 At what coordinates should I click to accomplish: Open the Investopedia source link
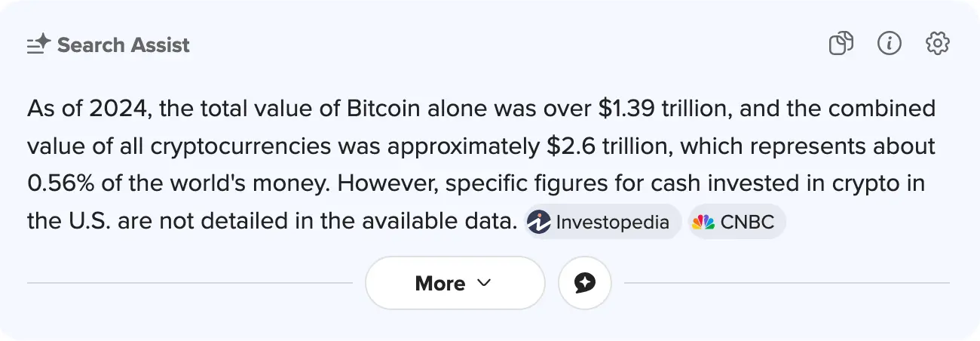pyautogui.click(x=611, y=223)
